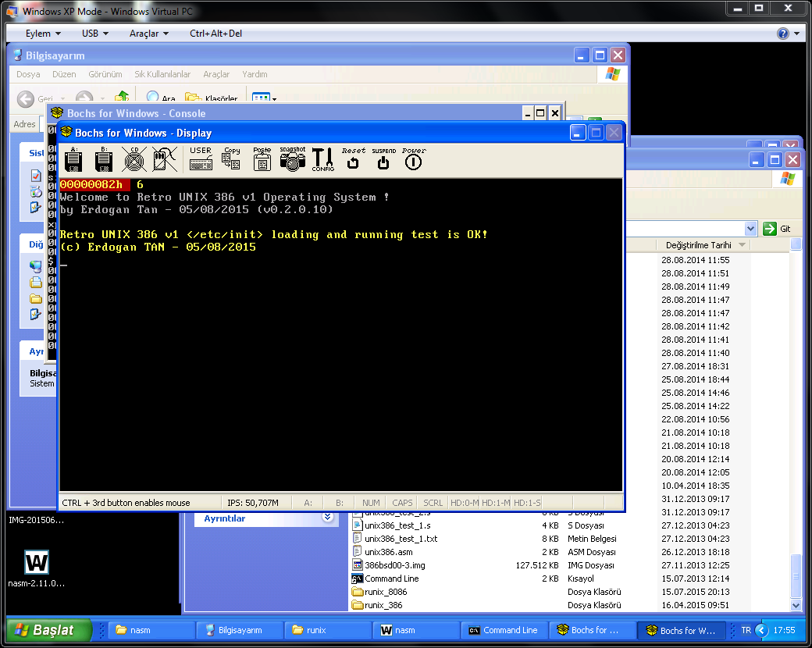This screenshot has height=648, width=812.
Task: Click the scroll down arrow of file list
Action: click(796, 605)
